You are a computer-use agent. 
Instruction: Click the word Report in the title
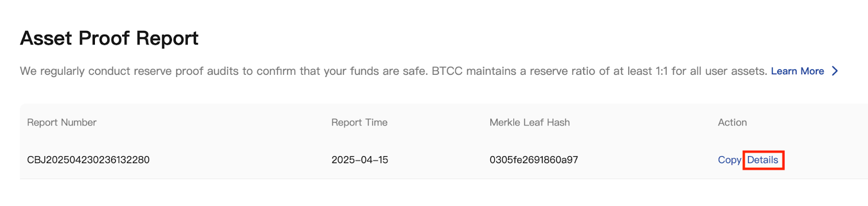[167, 38]
